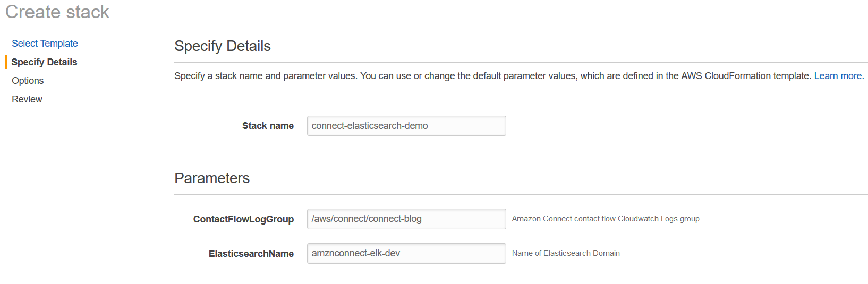Click the stack name and parameter instructions paragraph

493,76
